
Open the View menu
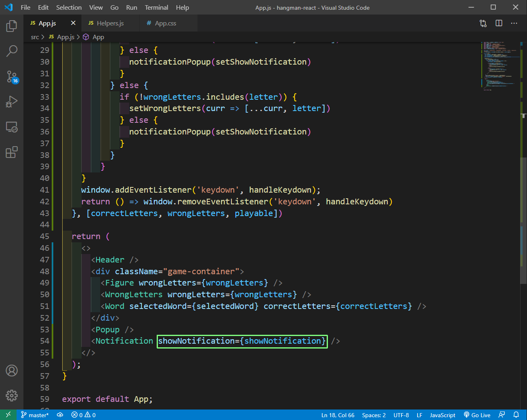96,7
